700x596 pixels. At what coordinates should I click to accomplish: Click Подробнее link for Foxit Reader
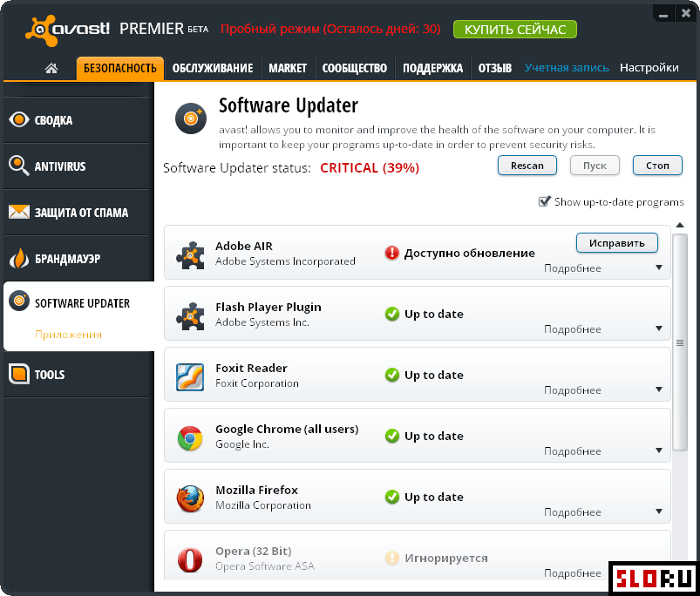[x=573, y=390]
